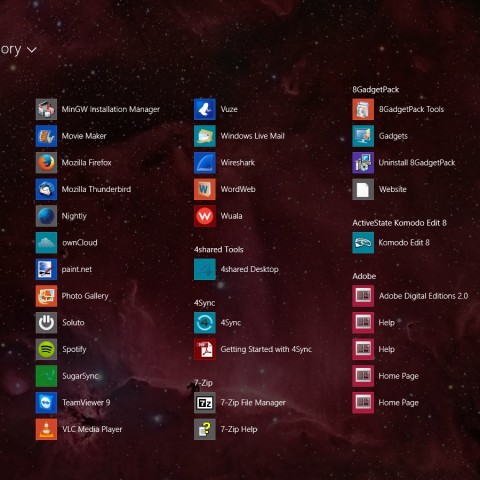480x480 pixels.
Task: Open Soluto power-button icon
Action: pyautogui.click(x=46, y=323)
